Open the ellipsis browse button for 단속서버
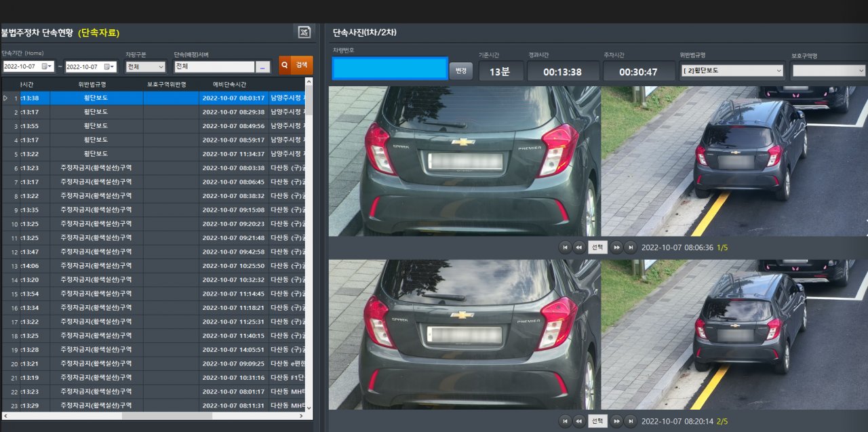 click(x=263, y=66)
